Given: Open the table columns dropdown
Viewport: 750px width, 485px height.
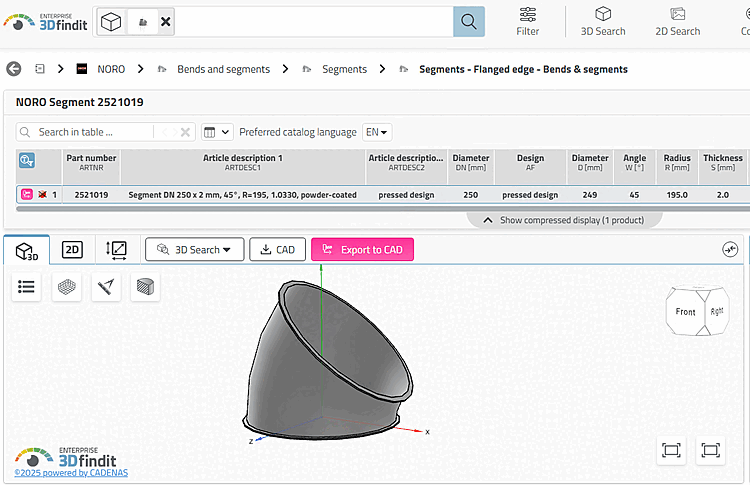Looking at the screenshot, I should (x=217, y=132).
